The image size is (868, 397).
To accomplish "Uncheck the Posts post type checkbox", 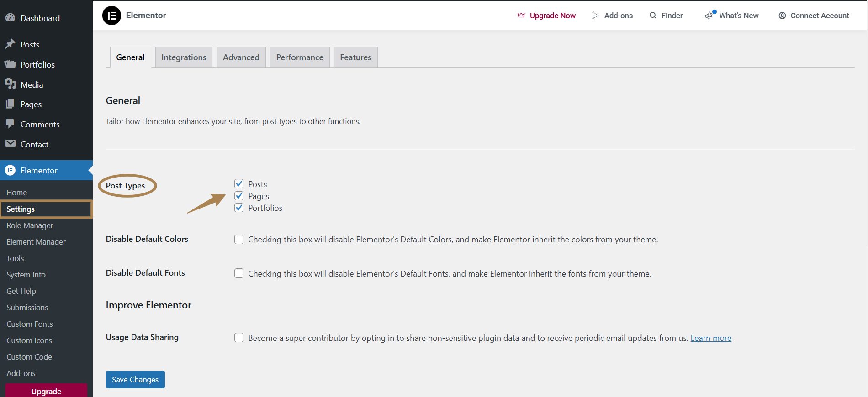I will (x=239, y=184).
